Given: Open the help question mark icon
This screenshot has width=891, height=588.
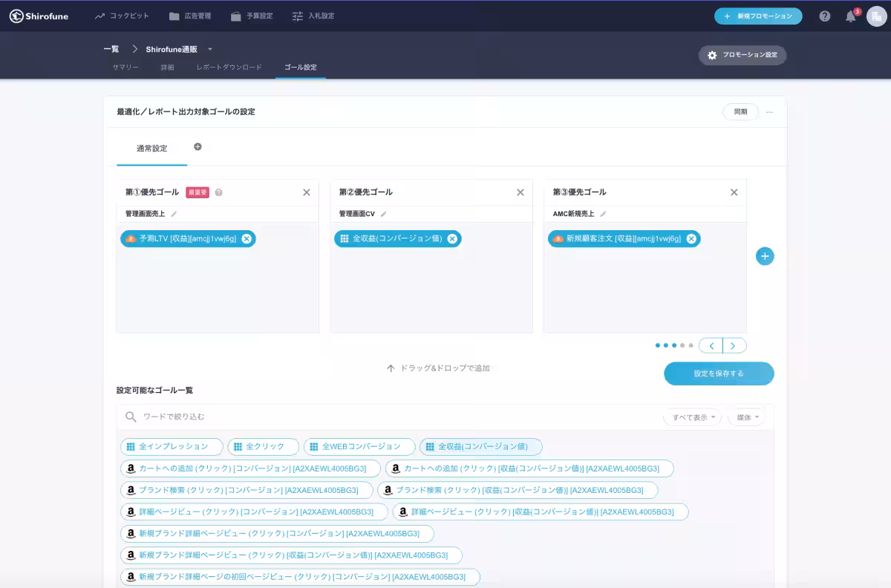Looking at the screenshot, I should click(825, 16).
